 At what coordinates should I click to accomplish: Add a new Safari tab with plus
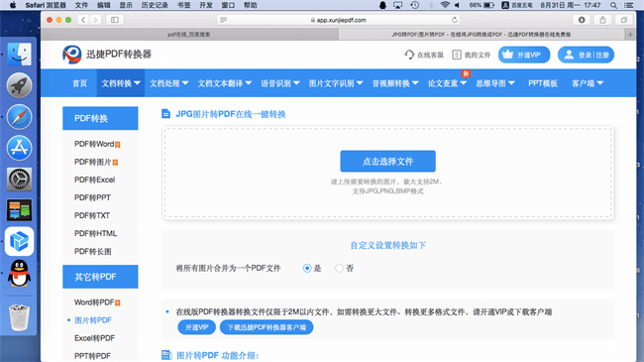click(x=630, y=35)
